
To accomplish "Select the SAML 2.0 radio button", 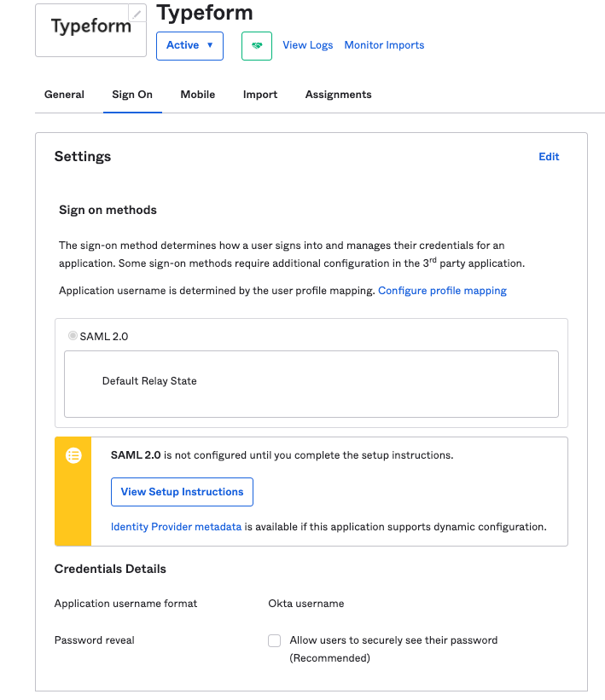I will click(x=73, y=335).
